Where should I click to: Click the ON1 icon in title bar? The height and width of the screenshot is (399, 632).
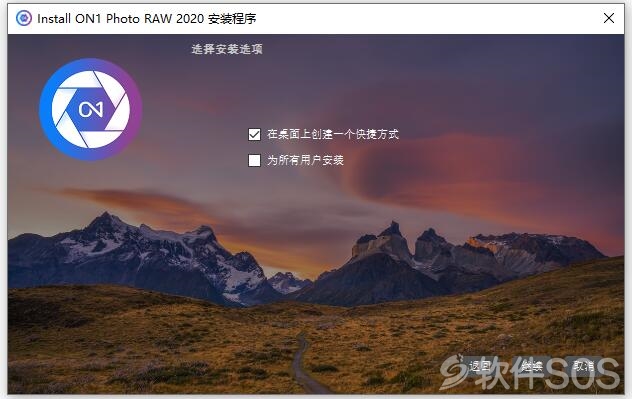[24, 18]
